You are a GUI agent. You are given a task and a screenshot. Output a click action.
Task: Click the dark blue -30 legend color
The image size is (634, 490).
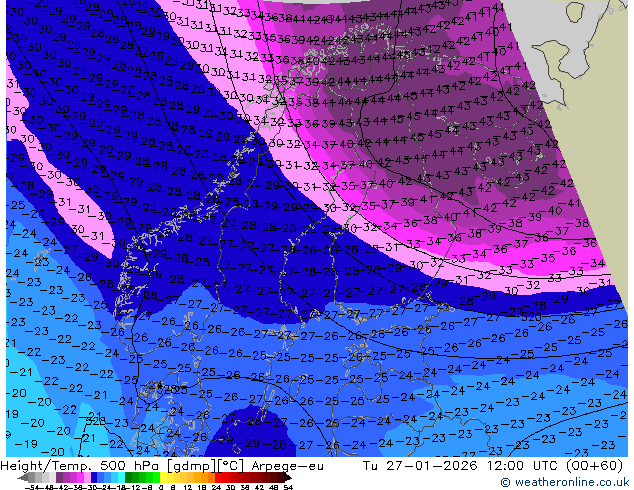94,478
